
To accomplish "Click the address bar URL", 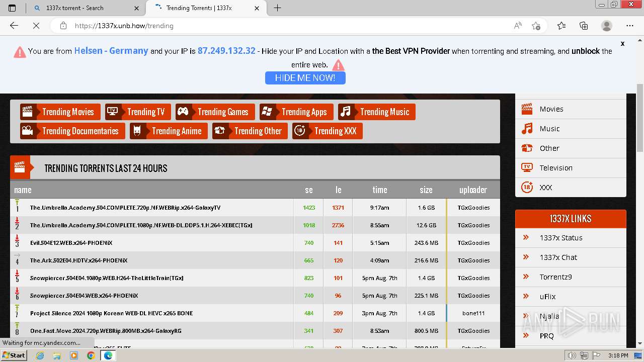I will tap(124, 26).
